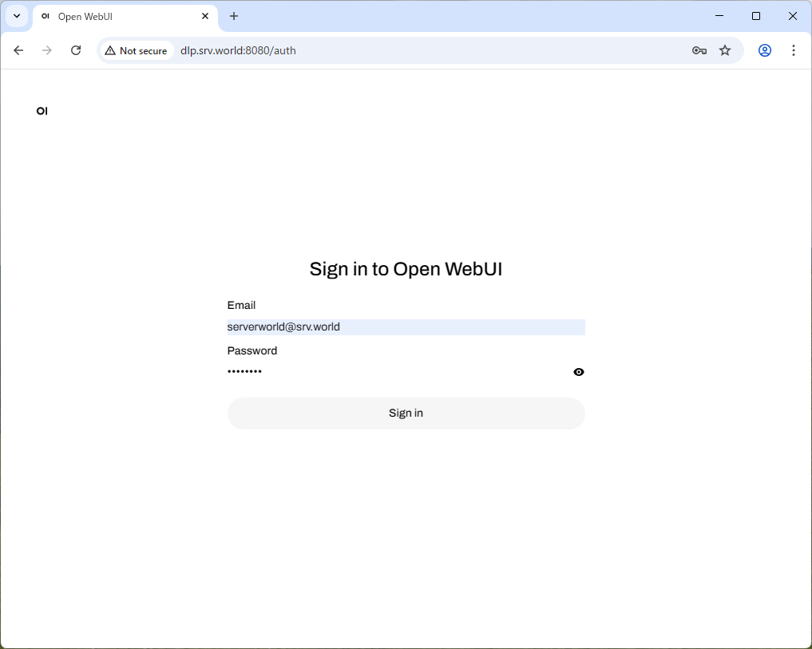View the Not secure site info
Screen dimensions: 812x649
(136, 50)
